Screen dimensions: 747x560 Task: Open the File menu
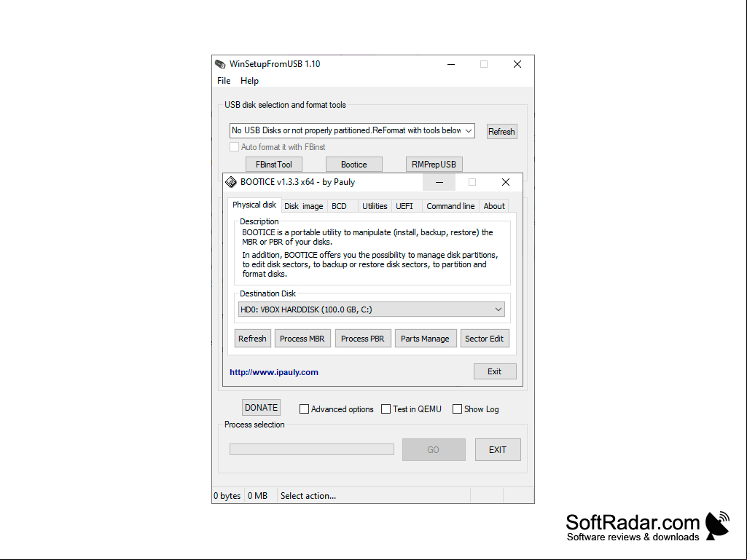(224, 81)
